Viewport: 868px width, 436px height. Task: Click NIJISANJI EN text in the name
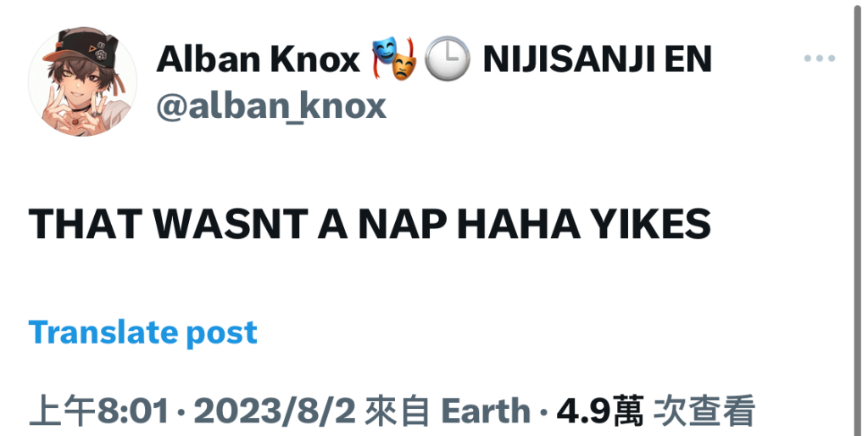(598, 59)
